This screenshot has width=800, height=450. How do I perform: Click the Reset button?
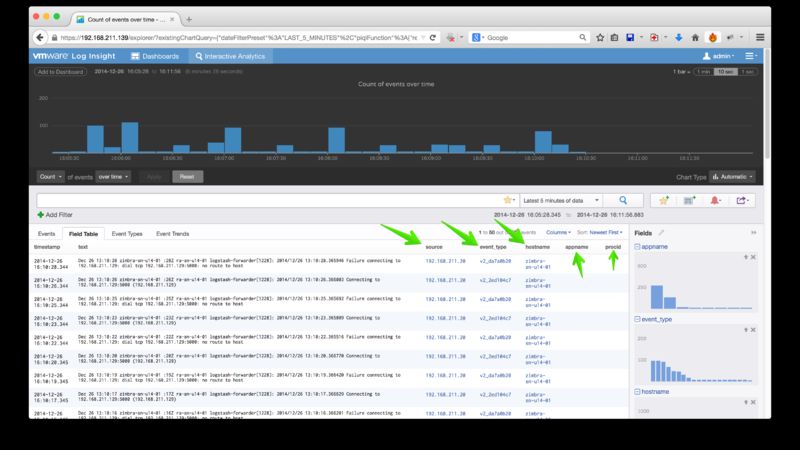point(187,177)
